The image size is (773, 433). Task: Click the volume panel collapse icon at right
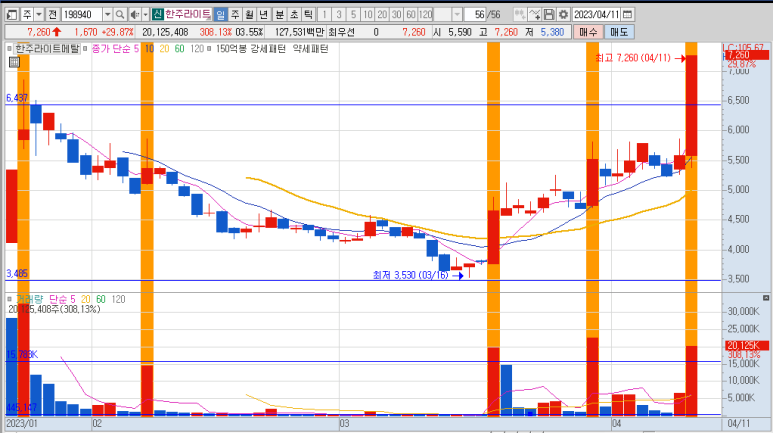click(x=766, y=298)
